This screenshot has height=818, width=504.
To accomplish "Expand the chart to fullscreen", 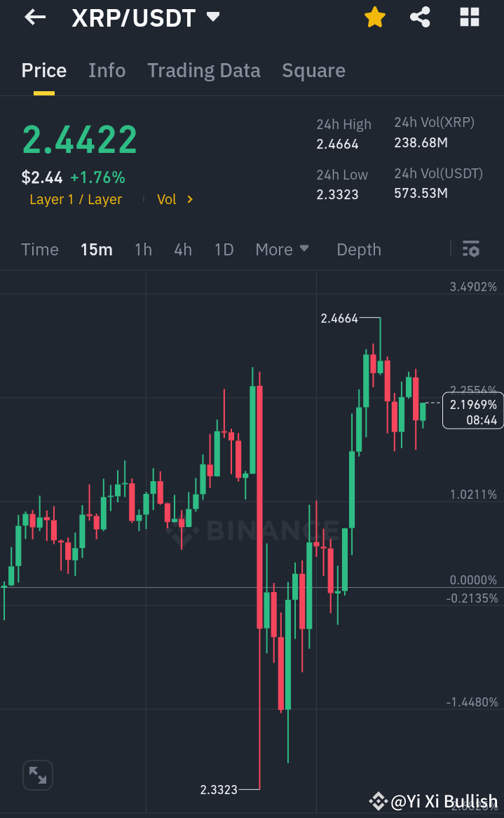I will (x=37, y=775).
